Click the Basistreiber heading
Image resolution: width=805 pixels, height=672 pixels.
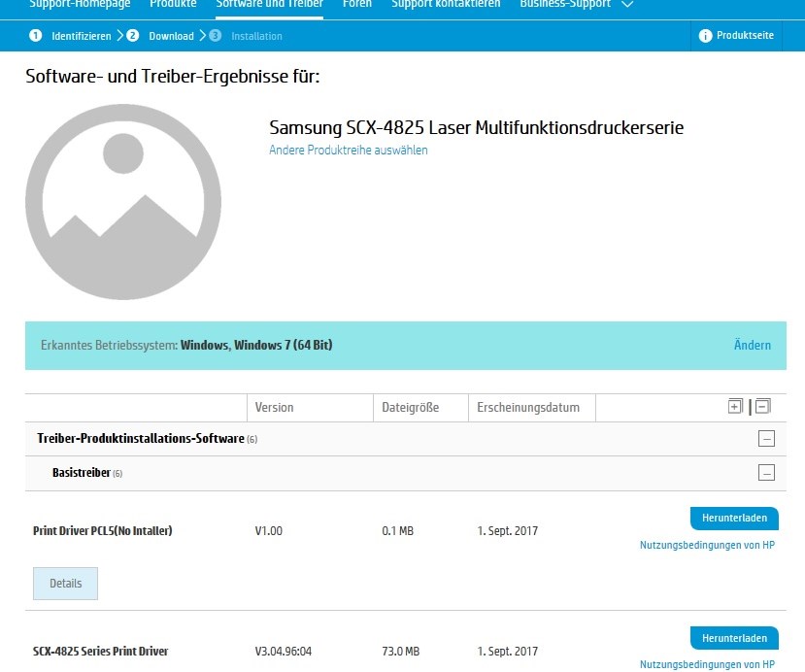[x=82, y=472]
